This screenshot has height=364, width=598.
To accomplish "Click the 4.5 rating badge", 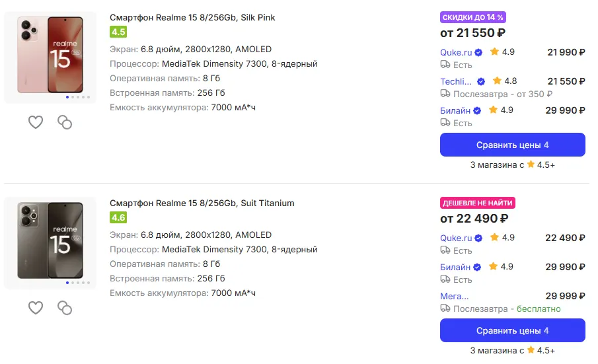I will [118, 32].
